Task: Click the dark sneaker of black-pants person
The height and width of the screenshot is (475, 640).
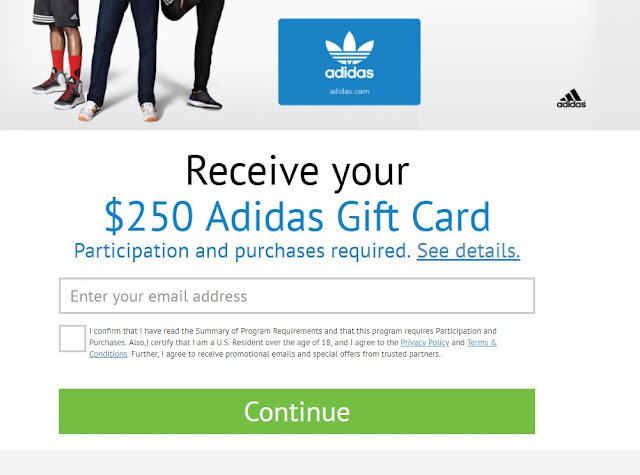Action: click(205, 99)
